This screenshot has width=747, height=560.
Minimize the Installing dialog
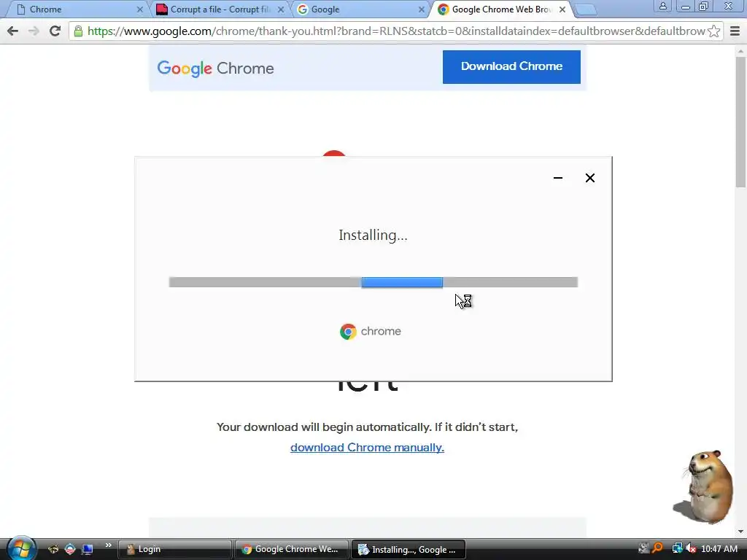tap(558, 178)
